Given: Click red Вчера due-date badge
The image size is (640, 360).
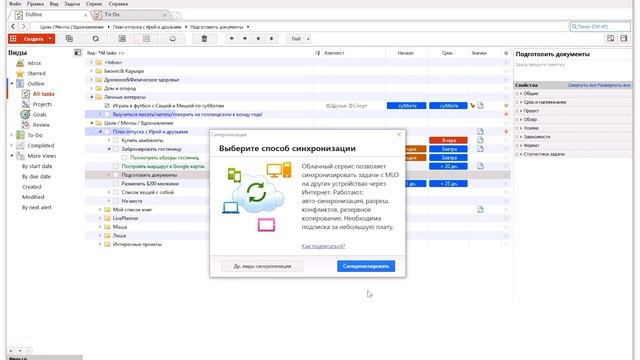Looking at the screenshot, I should click(448, 140).
